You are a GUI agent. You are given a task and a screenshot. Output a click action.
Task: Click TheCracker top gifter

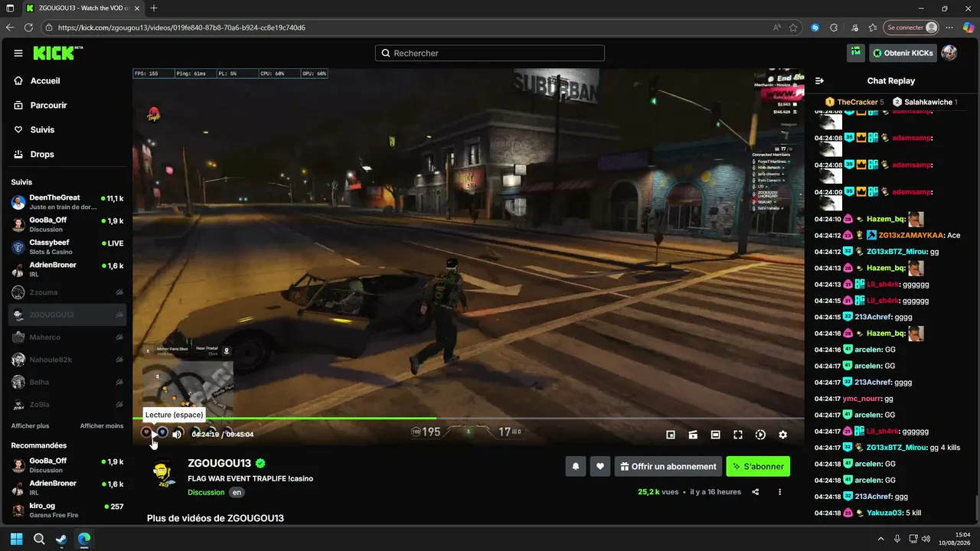pyautogui.click(x=857, y=102)
